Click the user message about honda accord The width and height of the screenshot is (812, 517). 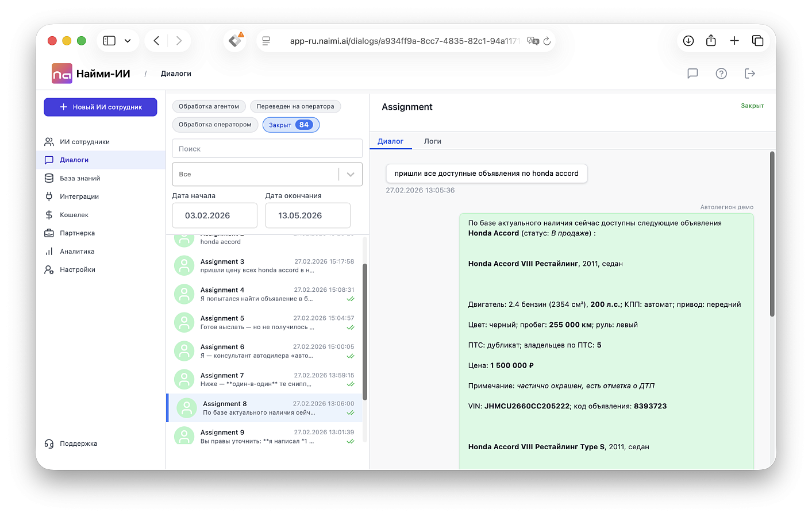pos(487,173)
